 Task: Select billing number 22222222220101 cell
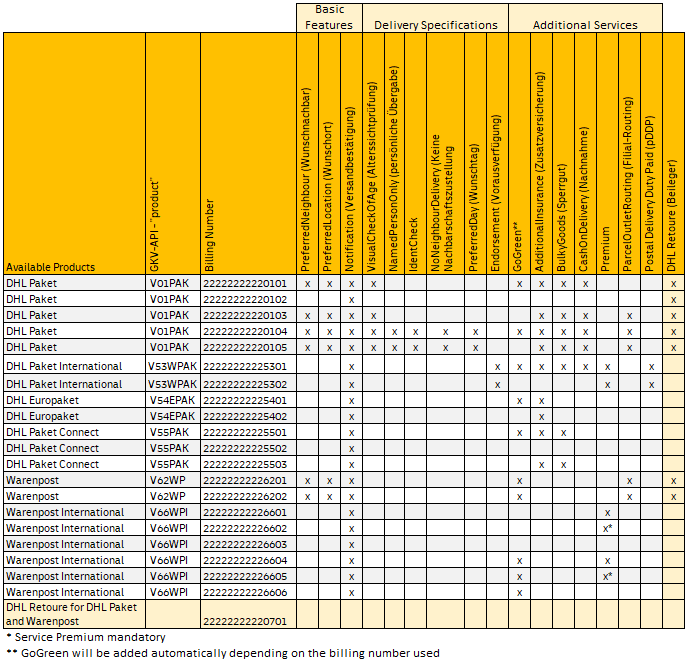click(244, 284)
